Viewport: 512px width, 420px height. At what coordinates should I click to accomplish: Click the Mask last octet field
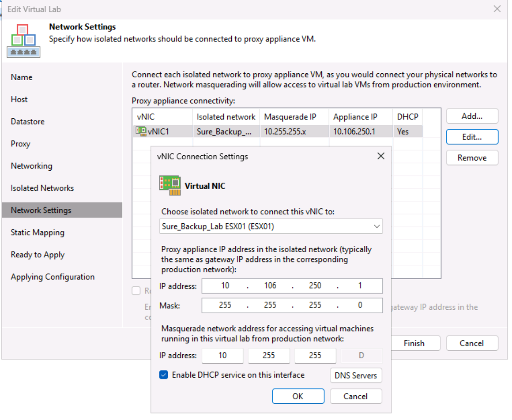360,305
